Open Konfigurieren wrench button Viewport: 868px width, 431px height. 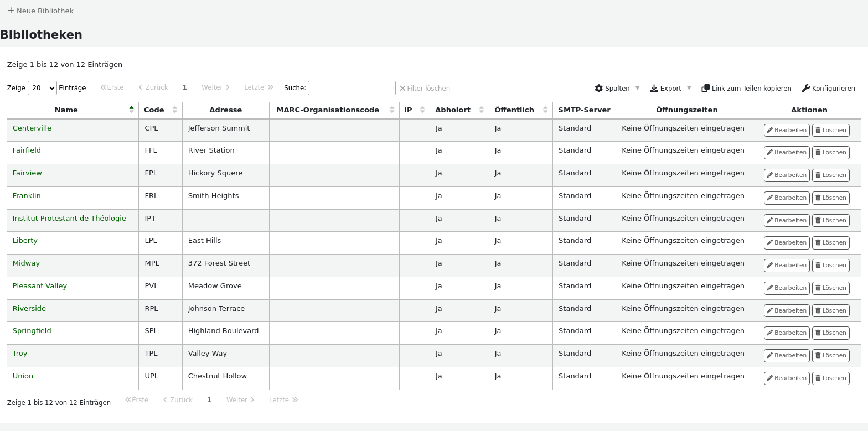[828, 88]
